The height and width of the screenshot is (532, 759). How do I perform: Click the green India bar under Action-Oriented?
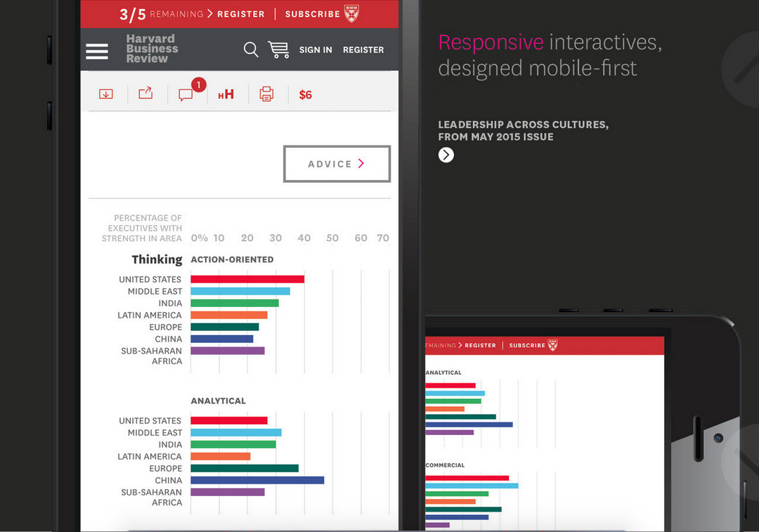235,303
